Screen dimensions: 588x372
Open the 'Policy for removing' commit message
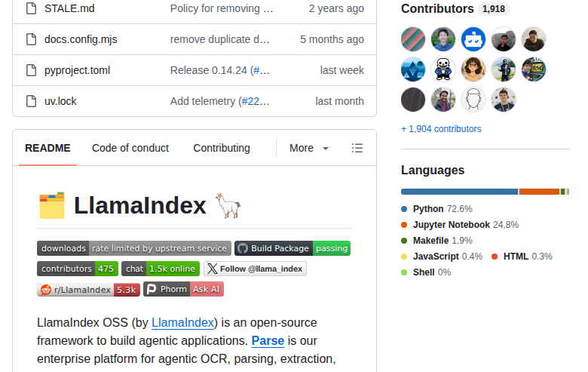pyautogui.click(x=221, y=8)
